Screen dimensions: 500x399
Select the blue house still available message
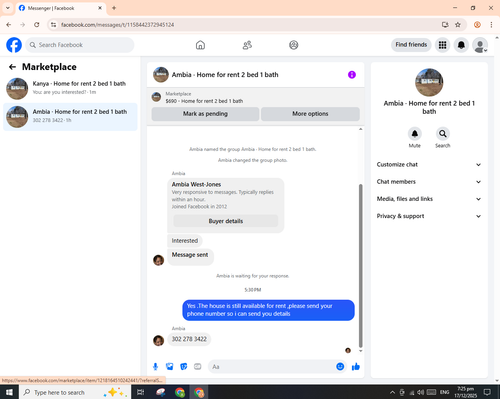pos(268,310)
